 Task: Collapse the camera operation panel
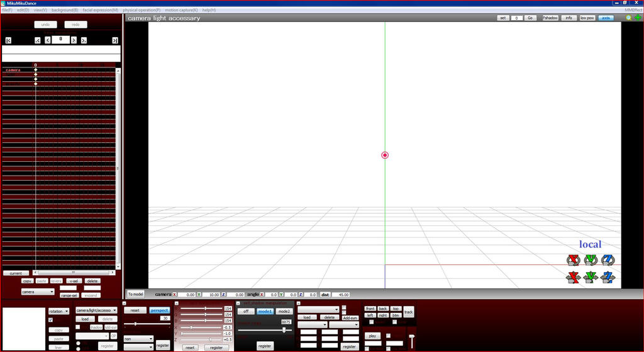pos(125,304)
